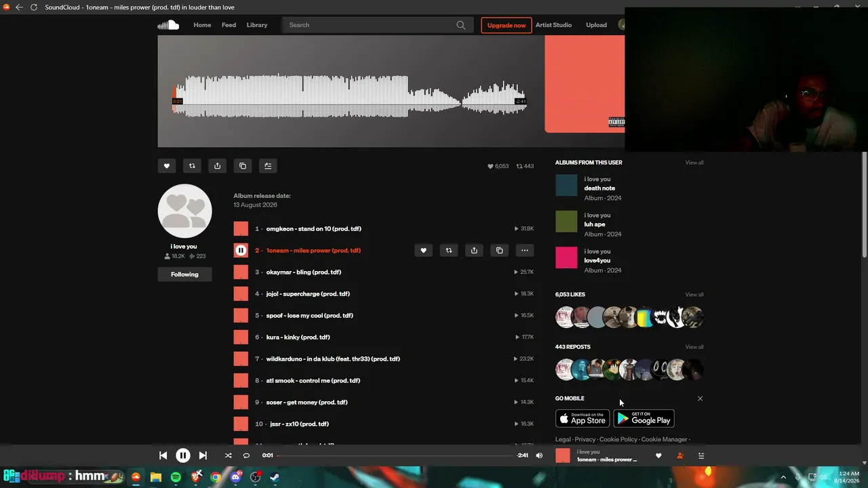Screen dimensions: 868x488
Task: Seek on the bottom player progress bar
Action: coord(395,455)
